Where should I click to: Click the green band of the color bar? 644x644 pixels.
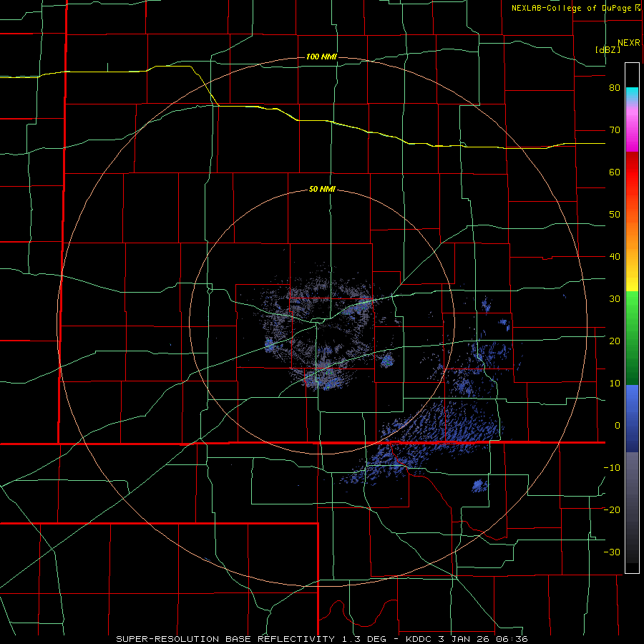(x=632, y=338)
